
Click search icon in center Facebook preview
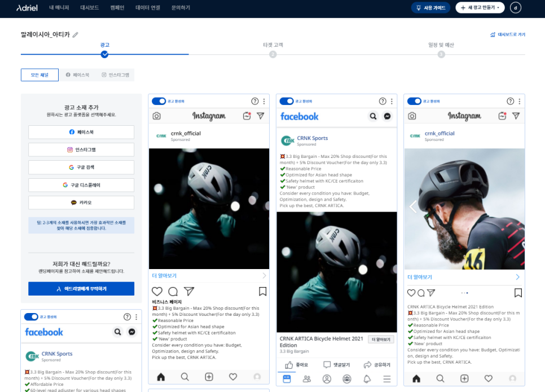[x=373, y=116]
